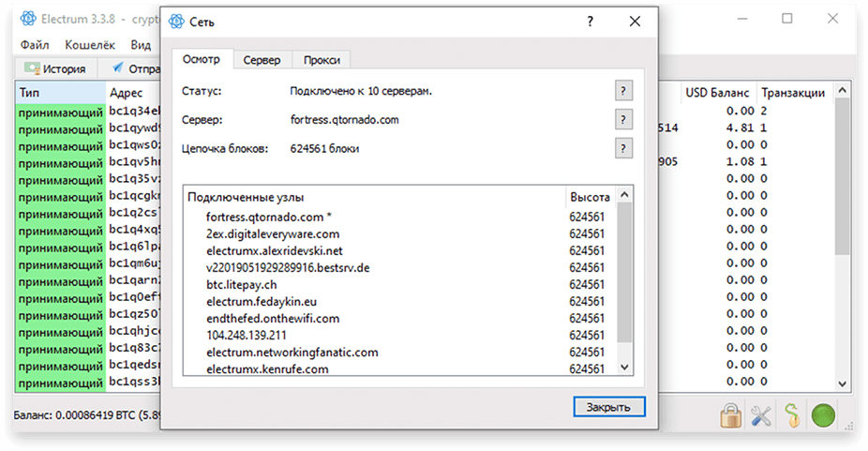Viewport: 868px width, 451px height.
Task: Click the 4.81 USD balance cell
Action: (x=741, y=128)
